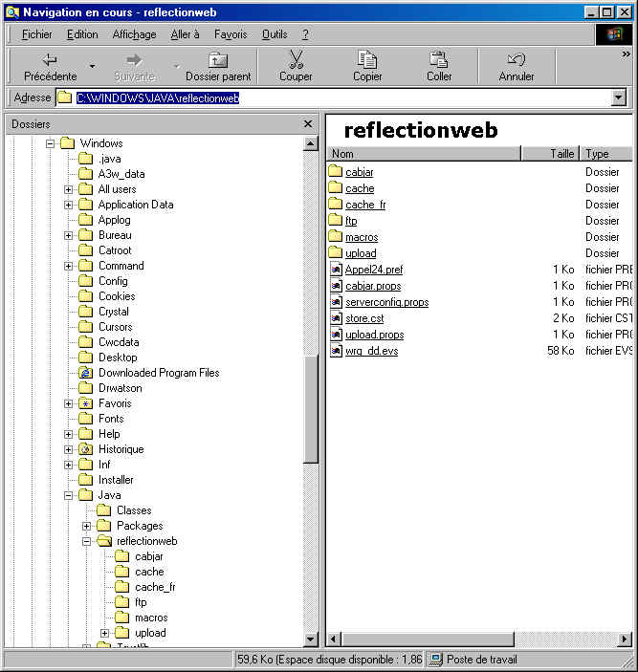Click the file list scroll left arrow
Screen dimensions: 638x672
[x=334, y=639]
